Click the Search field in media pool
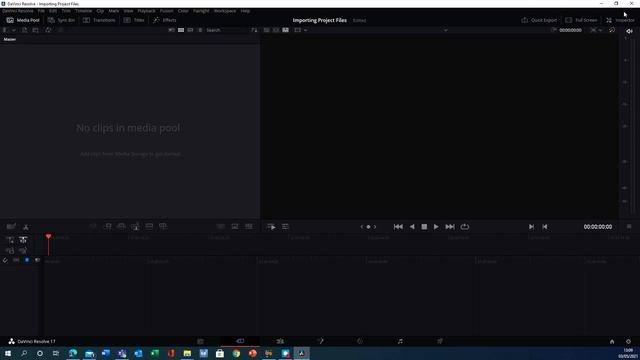The image size is (640, 360). [227, 30]
